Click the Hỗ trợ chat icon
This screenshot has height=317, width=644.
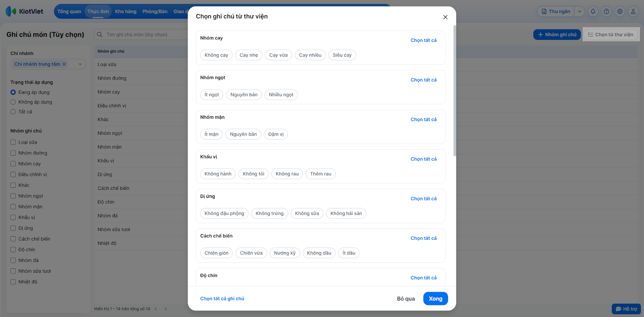pyautogui.click(x=626, y=309)
